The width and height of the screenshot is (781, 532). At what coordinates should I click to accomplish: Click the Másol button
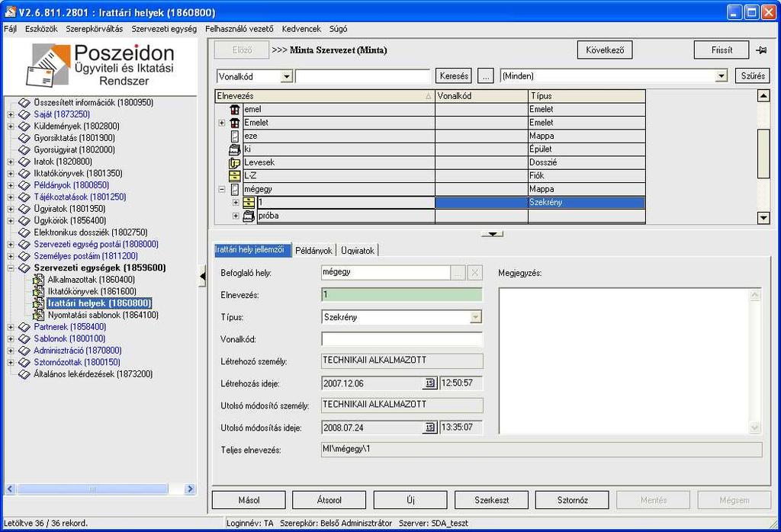click(x=249, y=500)
